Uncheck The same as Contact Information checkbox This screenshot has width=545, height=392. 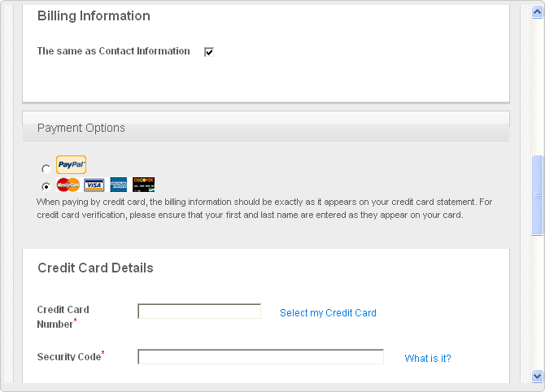click(x=209, y=52)
